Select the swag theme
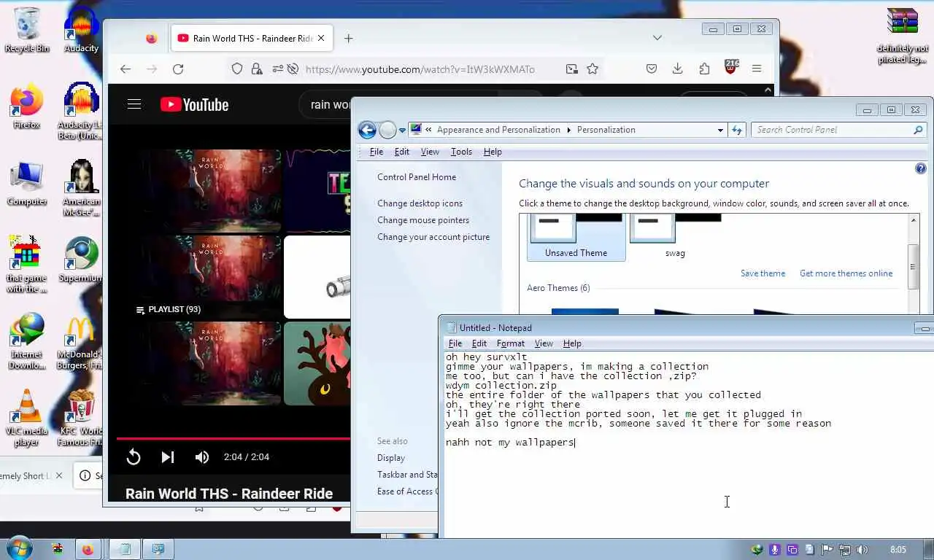Image resolution: width=934 pixels, height=560 pixels. coord(675,238)
